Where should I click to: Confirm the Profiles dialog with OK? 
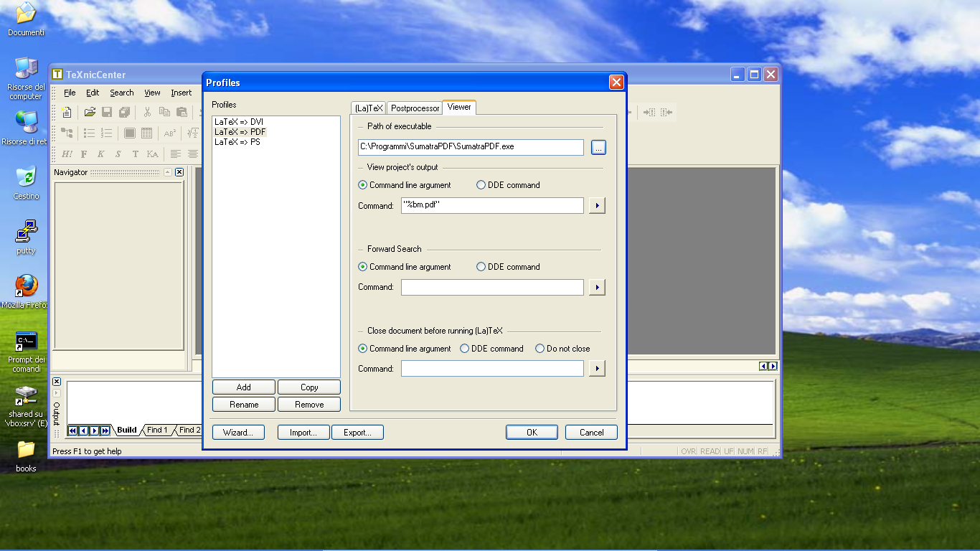pos(532,433)
